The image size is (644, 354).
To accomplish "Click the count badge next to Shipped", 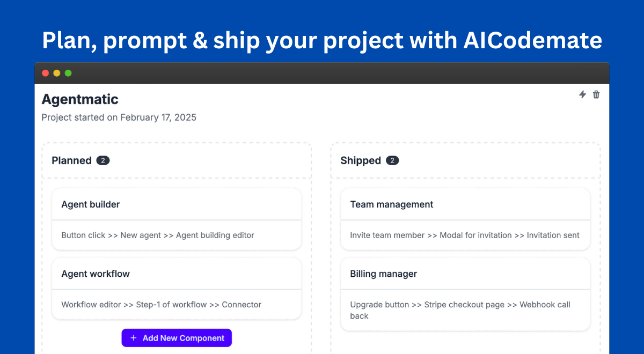I will point(392,160).
